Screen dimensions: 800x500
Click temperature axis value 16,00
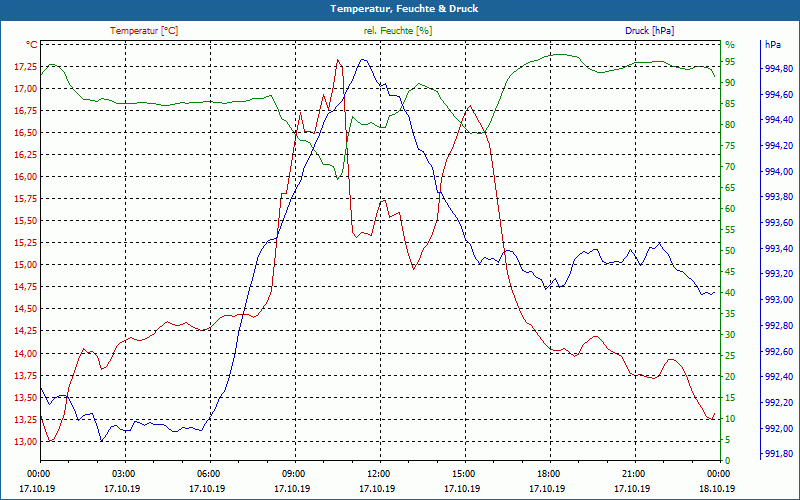(x=27, y=177)
